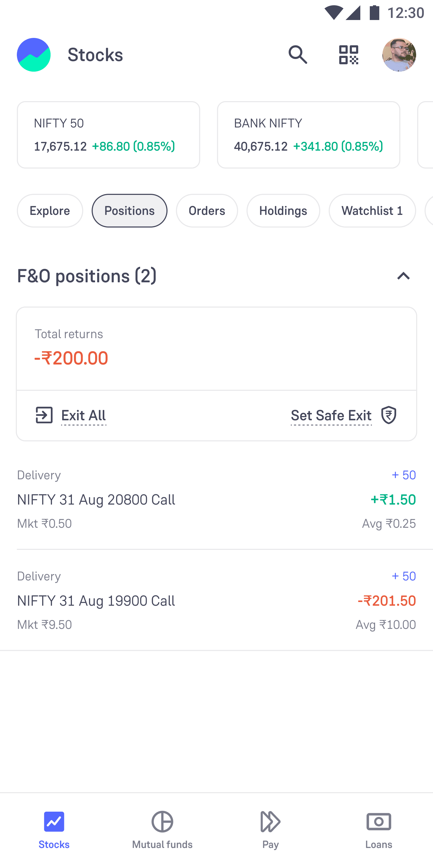
Task: Collapse the F&O positions section
Action: [x=403, y=276]
